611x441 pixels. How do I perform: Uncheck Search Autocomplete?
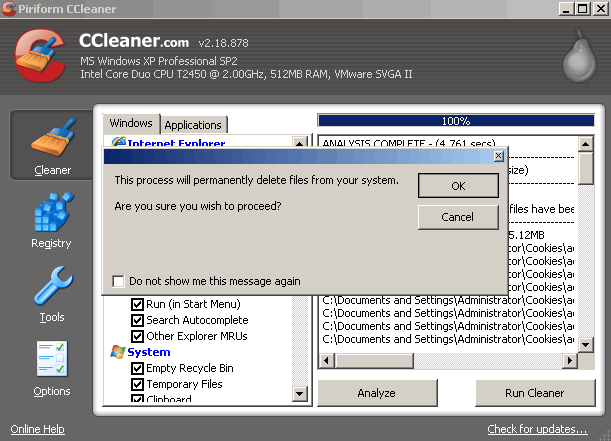[x=137, y=320]
